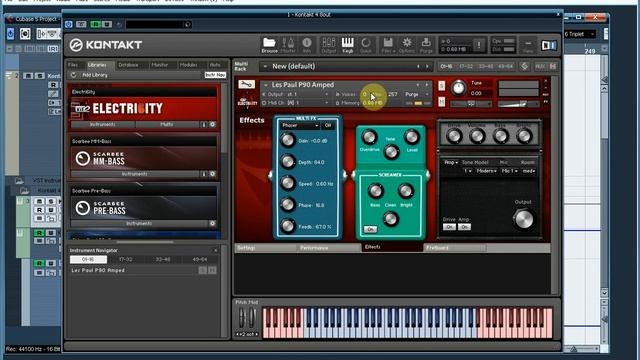This screenshot has width=640, height=360.
Task: Click the Native Instruments logo
Action: click(x=549, y=45)
